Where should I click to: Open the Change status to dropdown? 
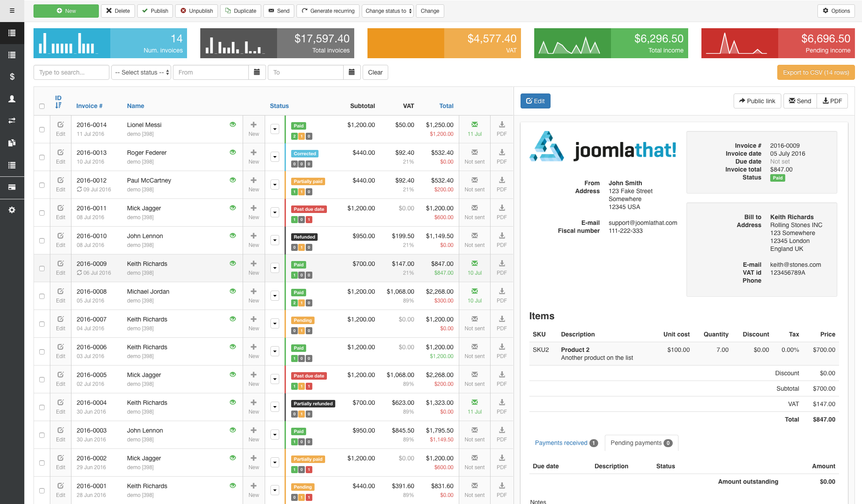tap(388, 11)
